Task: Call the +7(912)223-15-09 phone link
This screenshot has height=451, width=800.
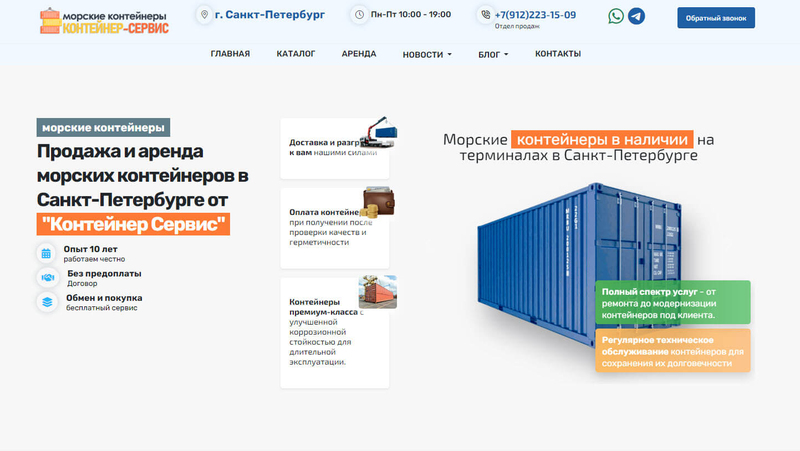Action: click(535, 15)
